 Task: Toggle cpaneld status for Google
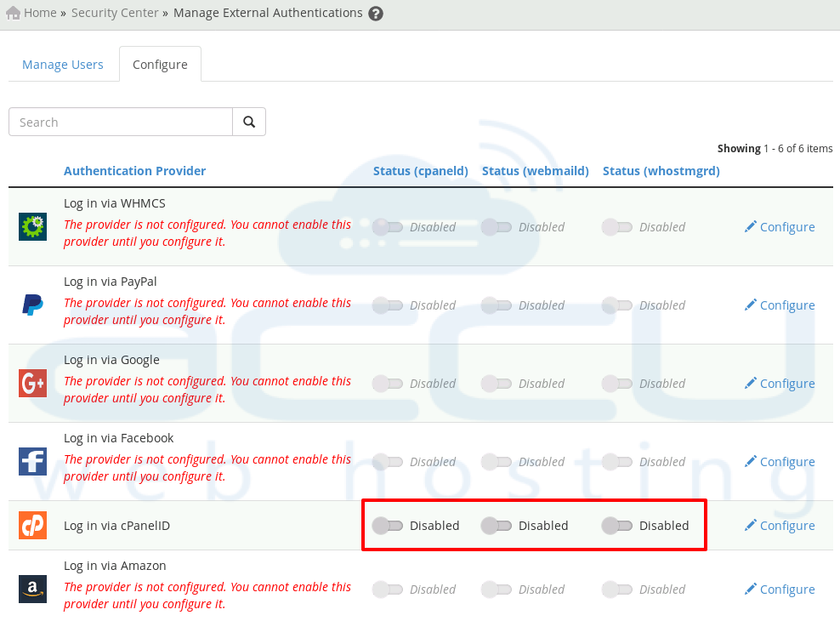tap(388, 384)
